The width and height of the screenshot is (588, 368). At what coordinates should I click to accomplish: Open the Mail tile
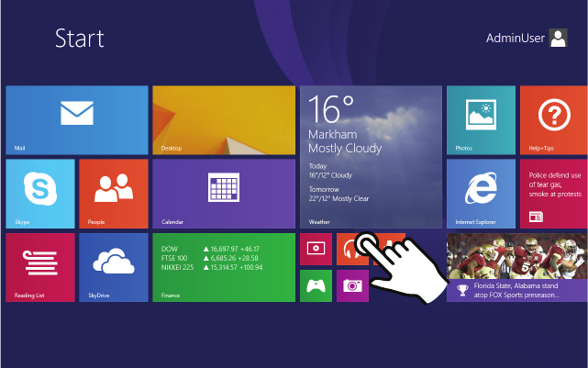tap(77, 120)
